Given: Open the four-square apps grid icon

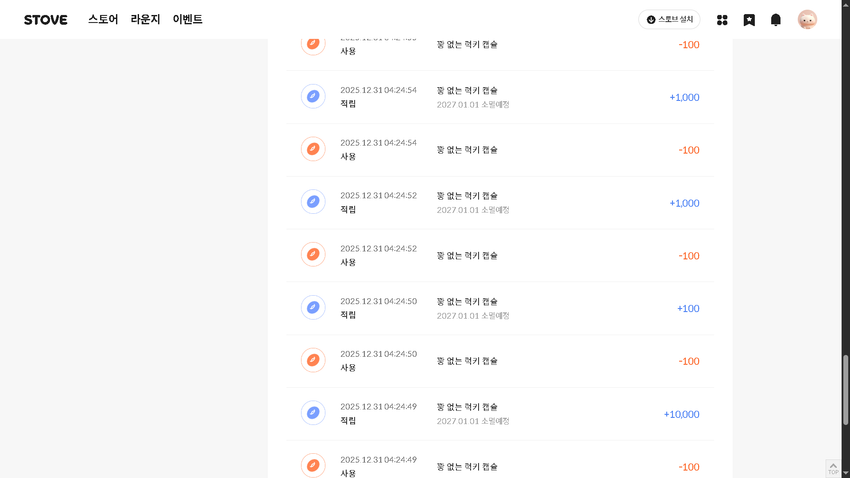Looking at the screenshot, I should click(722, 20).
